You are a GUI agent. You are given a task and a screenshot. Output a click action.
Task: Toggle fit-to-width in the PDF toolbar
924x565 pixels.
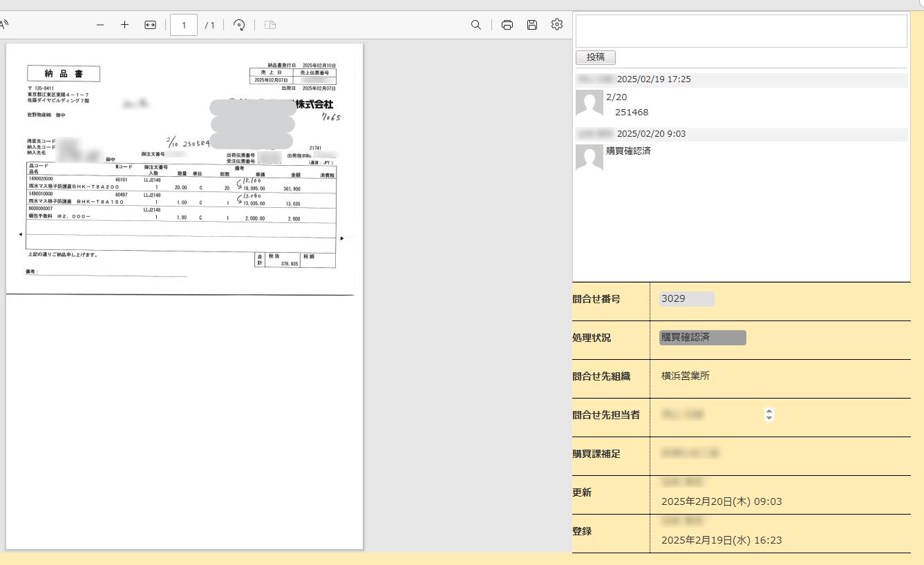pyautogui.click(x=150, y=25)
